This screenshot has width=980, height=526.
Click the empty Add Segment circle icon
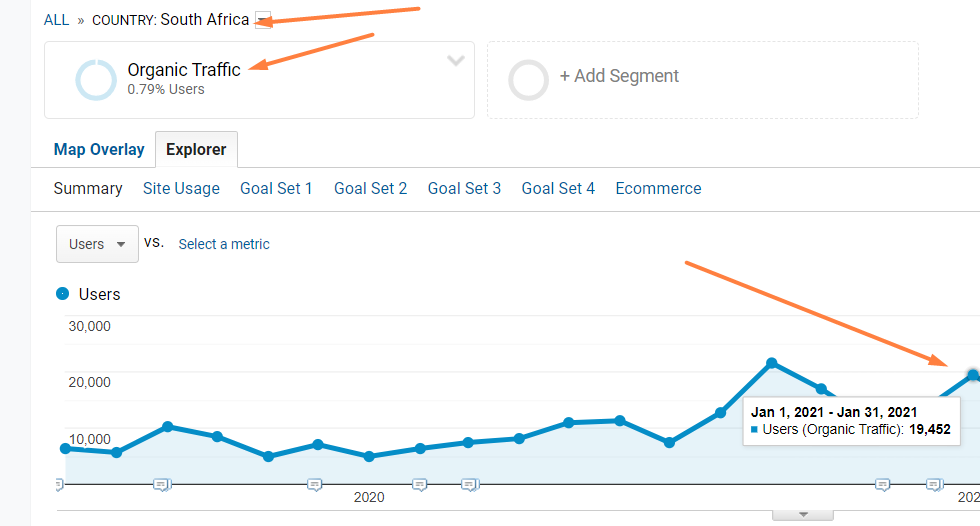528,80
